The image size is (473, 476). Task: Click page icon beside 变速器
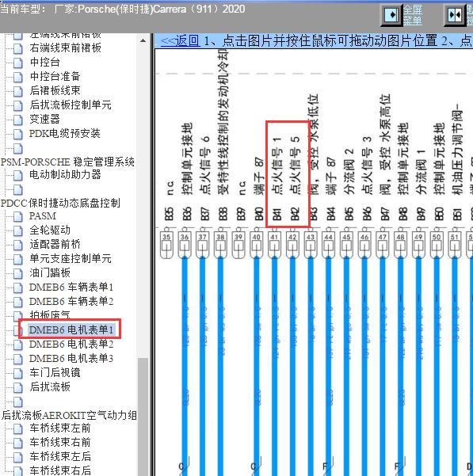[18, 120]
